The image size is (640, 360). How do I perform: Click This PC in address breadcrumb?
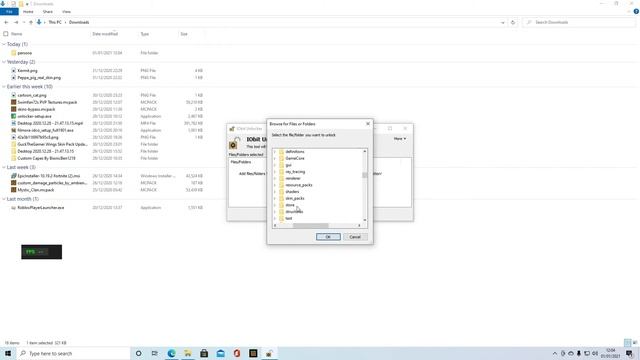(55, 22)
